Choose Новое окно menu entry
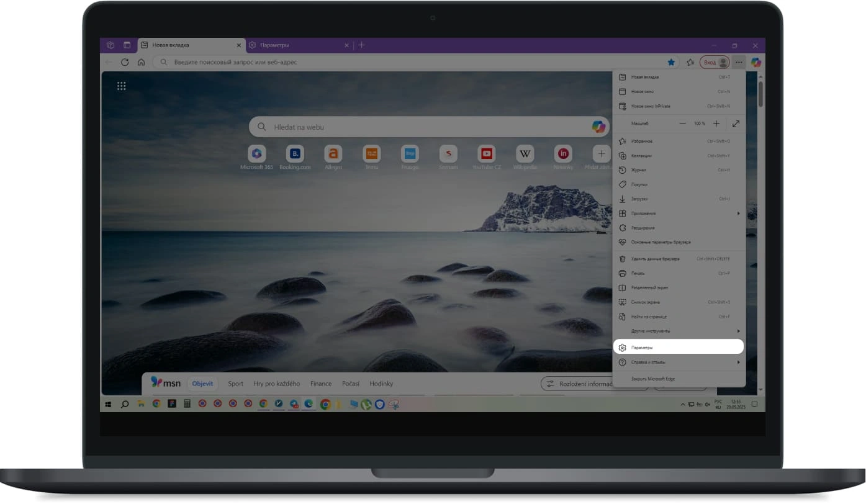Screen dimensions: 866x504 click(678, 91)
